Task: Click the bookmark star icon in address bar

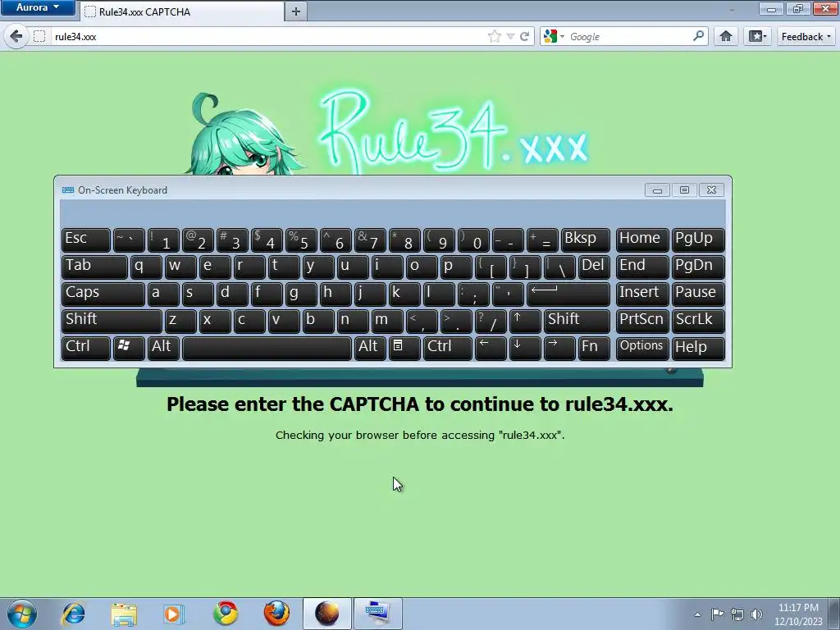Action: click(x=495, y=36)
